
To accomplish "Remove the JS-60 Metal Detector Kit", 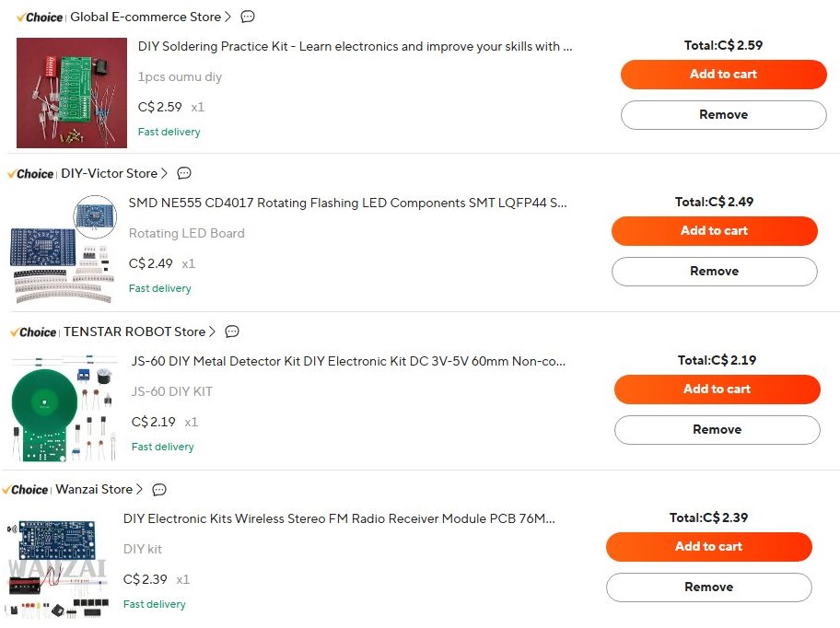I will pos(717,430).
